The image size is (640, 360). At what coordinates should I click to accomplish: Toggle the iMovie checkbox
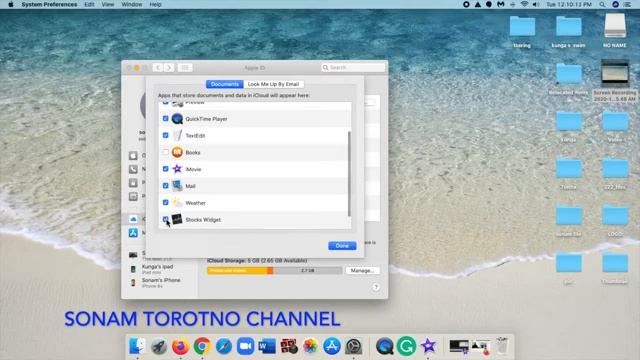coord(165,169)
